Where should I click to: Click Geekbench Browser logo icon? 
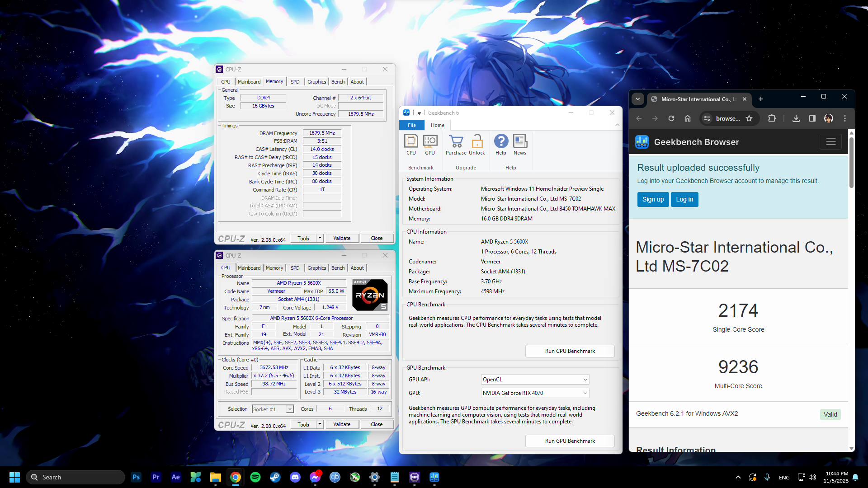coord(642,142)
